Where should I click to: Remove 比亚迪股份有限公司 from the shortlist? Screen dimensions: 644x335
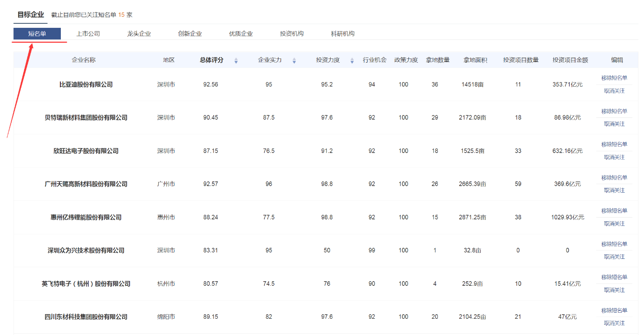tap(614, 78)
